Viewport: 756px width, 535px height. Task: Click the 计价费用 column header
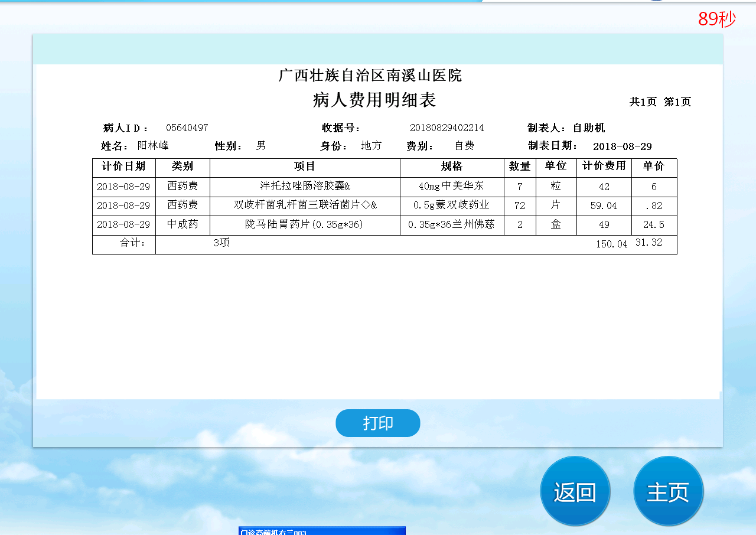(604, 167)
